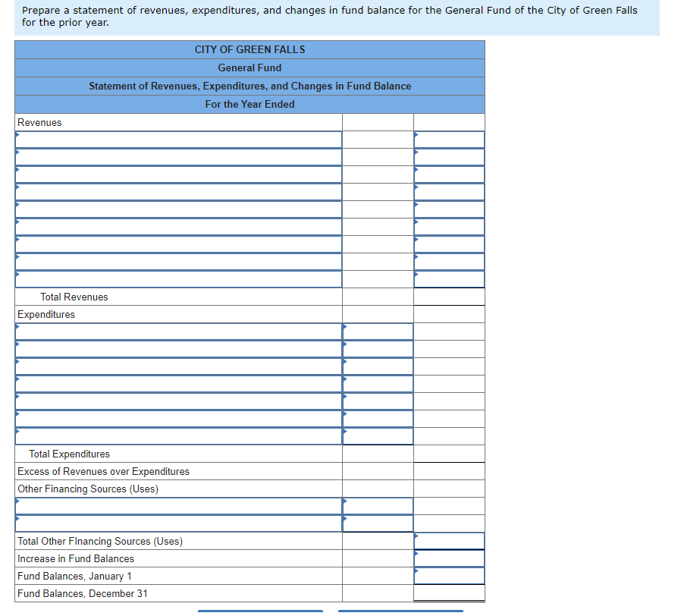The image size is (681, 616).
Task: Click the Fund Balances, January 1 amount cell
Action: coord(449,576)
